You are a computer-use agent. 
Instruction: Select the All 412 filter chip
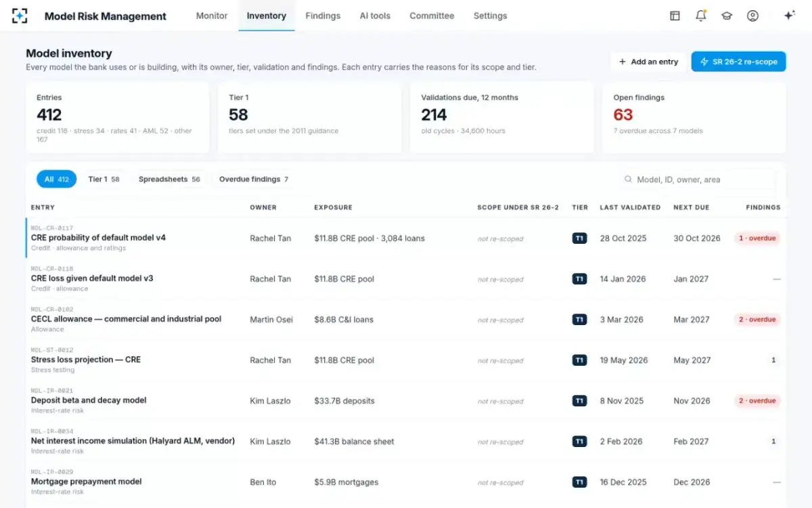pyautogui.click(x=57, y=179)
